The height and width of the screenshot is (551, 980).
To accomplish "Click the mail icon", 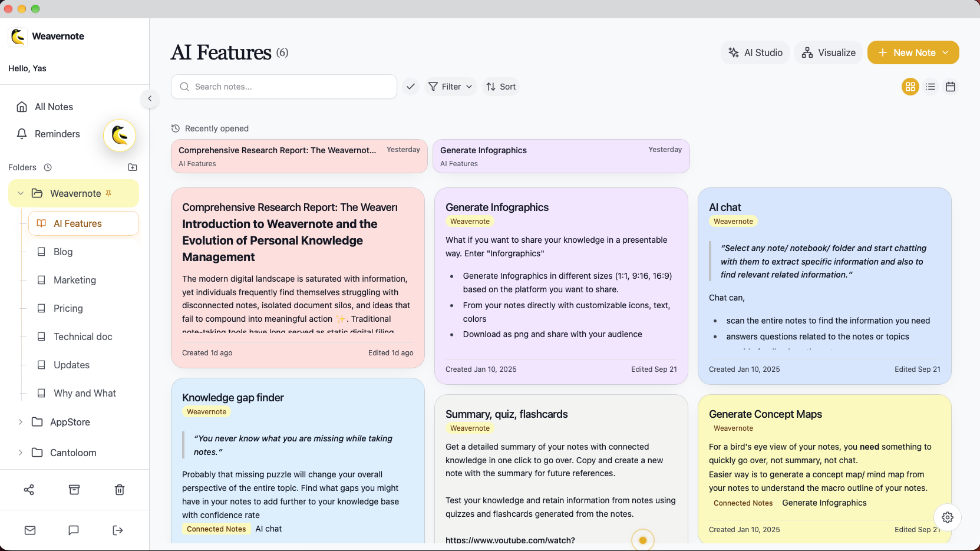I will coord(30,530).
